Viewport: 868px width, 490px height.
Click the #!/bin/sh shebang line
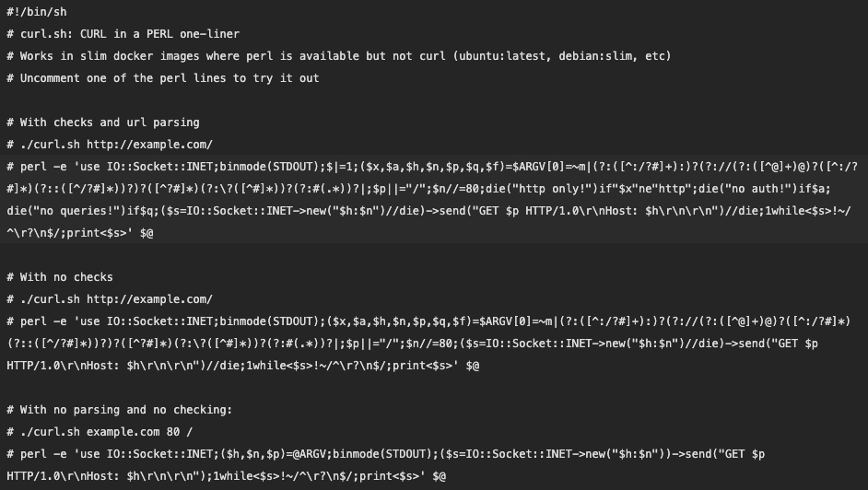pyautogui.click(x=36, y=12)
